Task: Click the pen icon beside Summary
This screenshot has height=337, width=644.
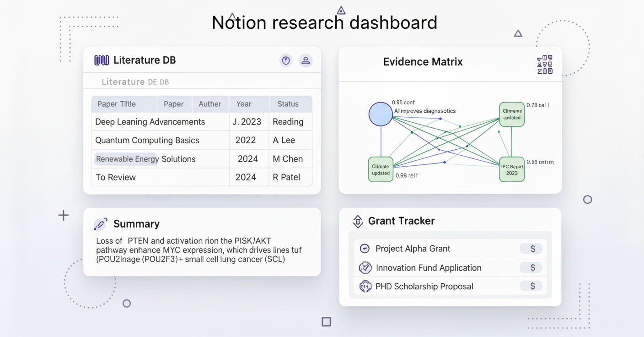Action: 100,224
